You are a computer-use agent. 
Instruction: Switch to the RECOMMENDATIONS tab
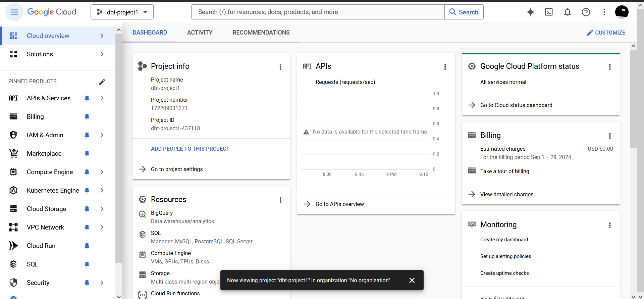coord(261,33)
